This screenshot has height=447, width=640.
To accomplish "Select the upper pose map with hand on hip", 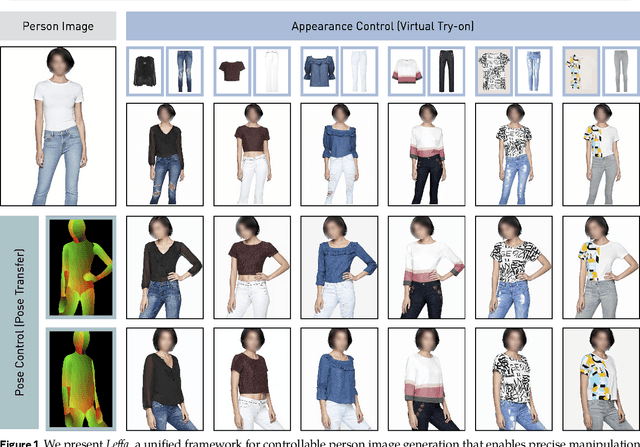I will [x=82, y=267].
